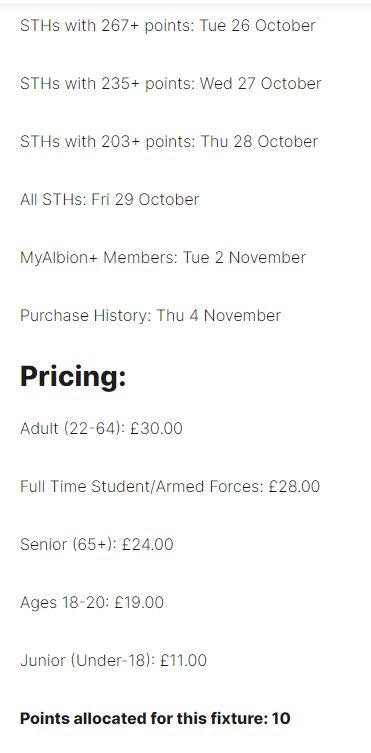Image resolution: width=371 pixels, height=753 pixels.
Task: Click the MyAlbion+ Members sale date line
Action: tap(163, 257)
